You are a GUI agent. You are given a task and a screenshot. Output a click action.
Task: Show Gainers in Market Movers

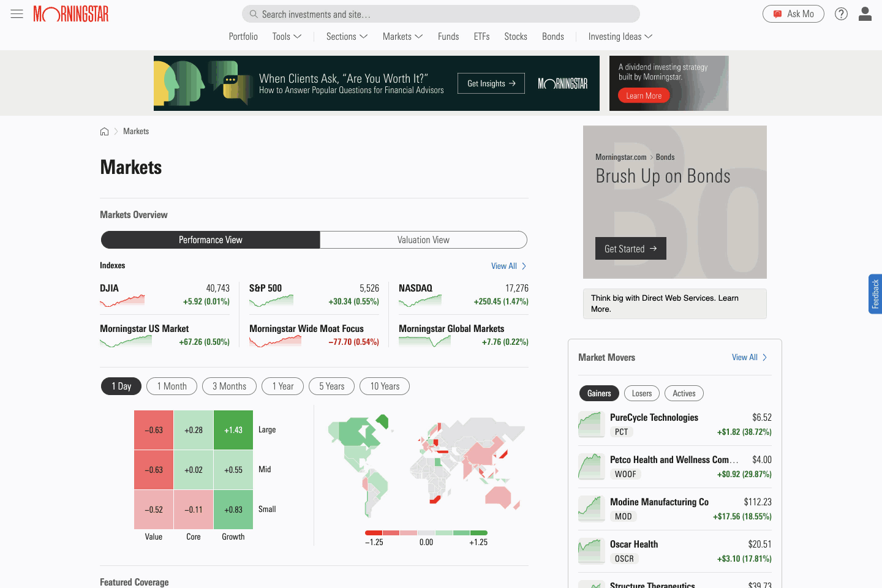click(599, 393)
